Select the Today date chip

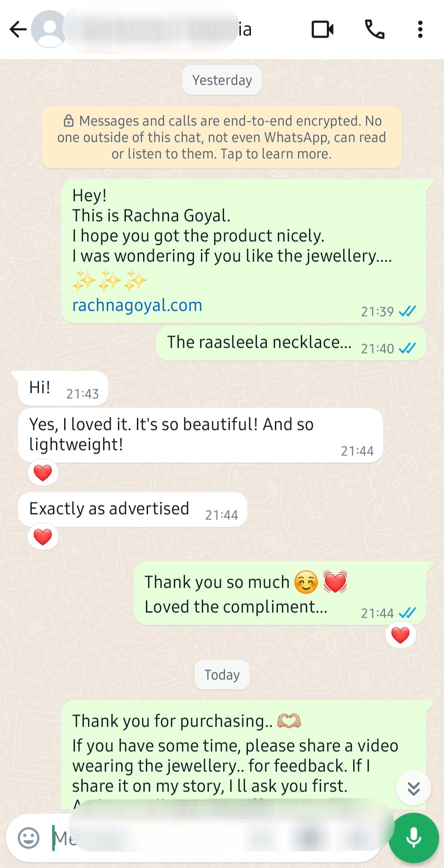(222, 674)
